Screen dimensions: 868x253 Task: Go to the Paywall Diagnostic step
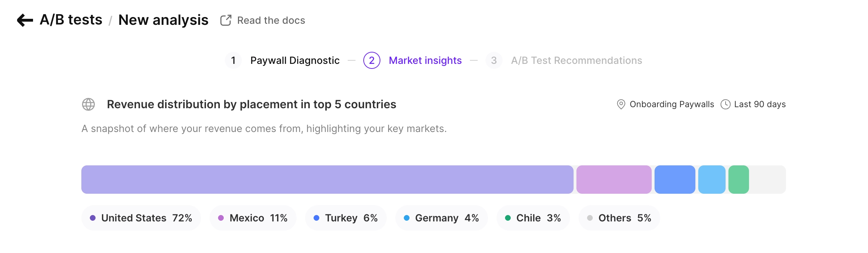click(x=295, y=60)
